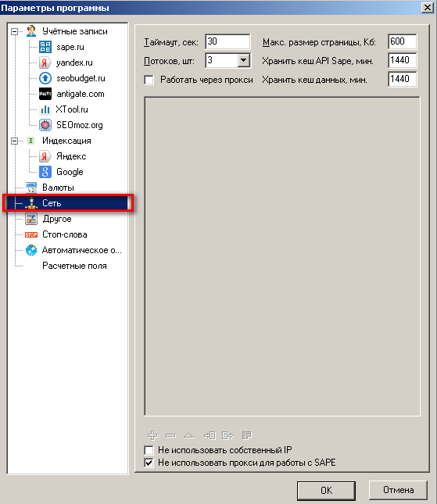The width and height of the screenshot is (437, 504).
Task: Collapse the Учётные записи tree node
Action: tap(14, 31)
